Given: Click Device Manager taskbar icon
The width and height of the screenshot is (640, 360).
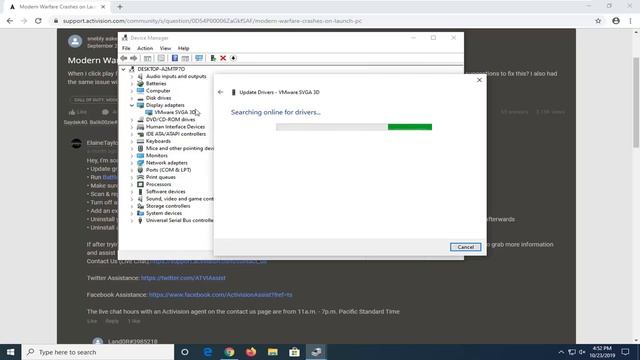Looking at the screenshot, I should [316, 352].
